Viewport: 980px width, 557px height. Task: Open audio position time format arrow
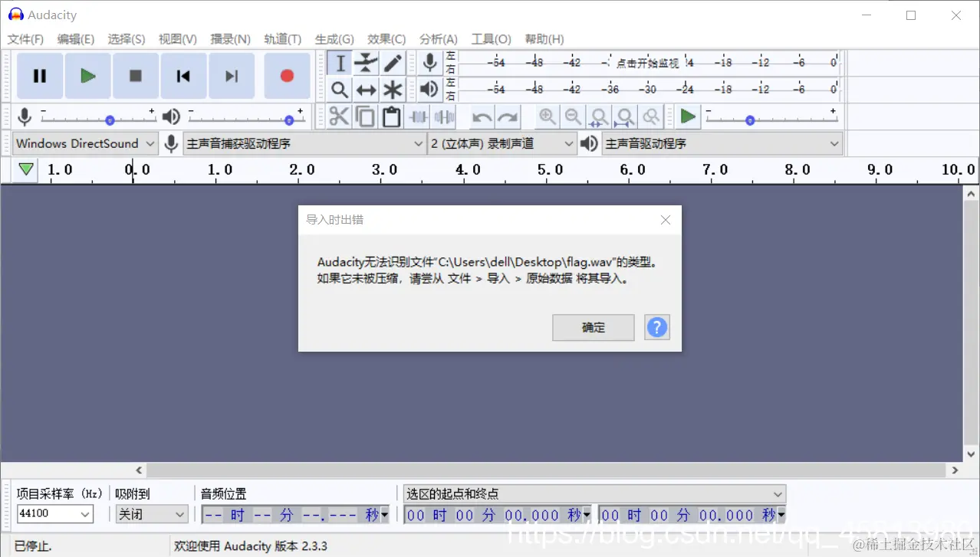(x=385, y=515)
